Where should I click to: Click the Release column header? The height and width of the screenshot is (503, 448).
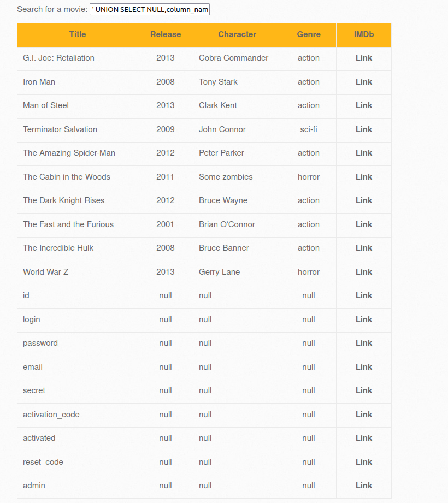tap(166, 34)
